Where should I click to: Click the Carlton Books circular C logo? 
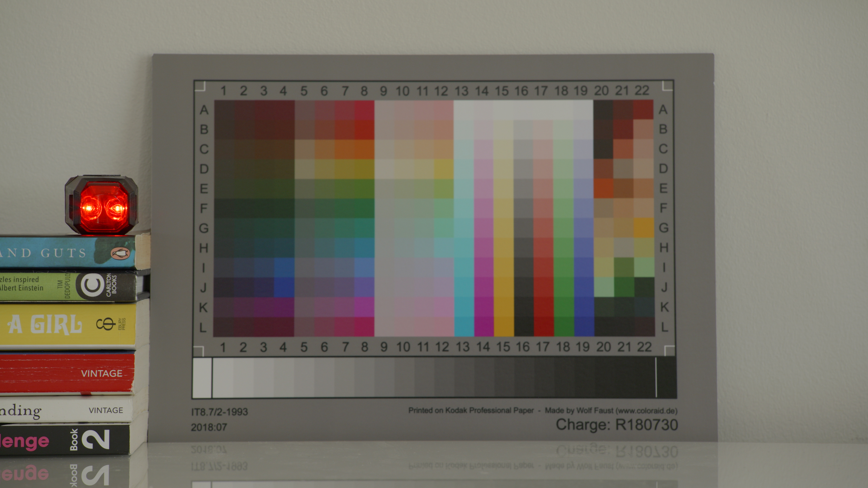point(92,286)
